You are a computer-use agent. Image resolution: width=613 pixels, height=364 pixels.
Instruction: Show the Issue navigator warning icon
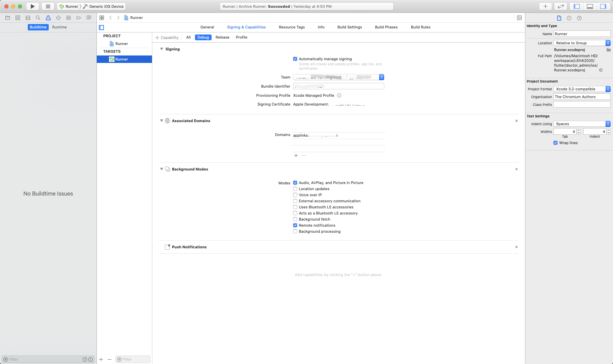[x=48, y=18]
